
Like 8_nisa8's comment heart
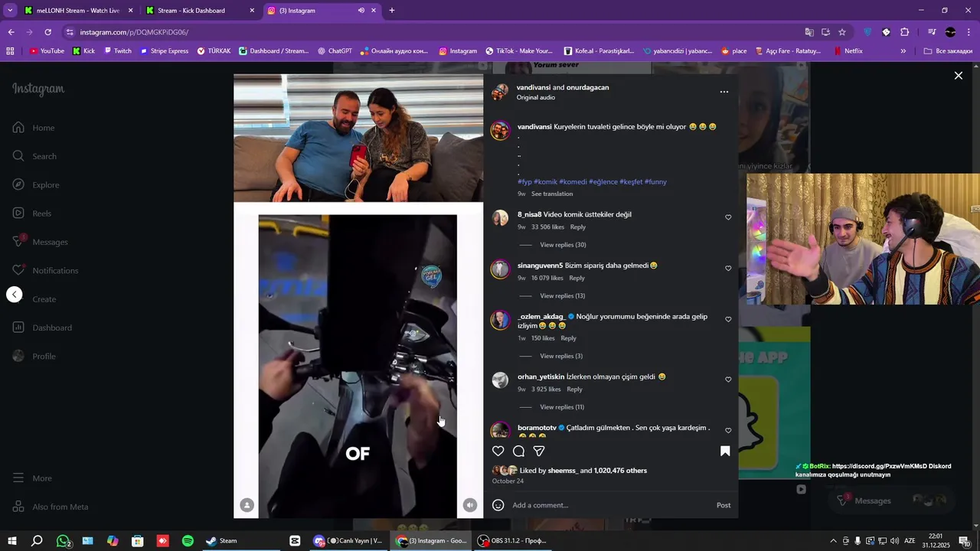point(728,217)
